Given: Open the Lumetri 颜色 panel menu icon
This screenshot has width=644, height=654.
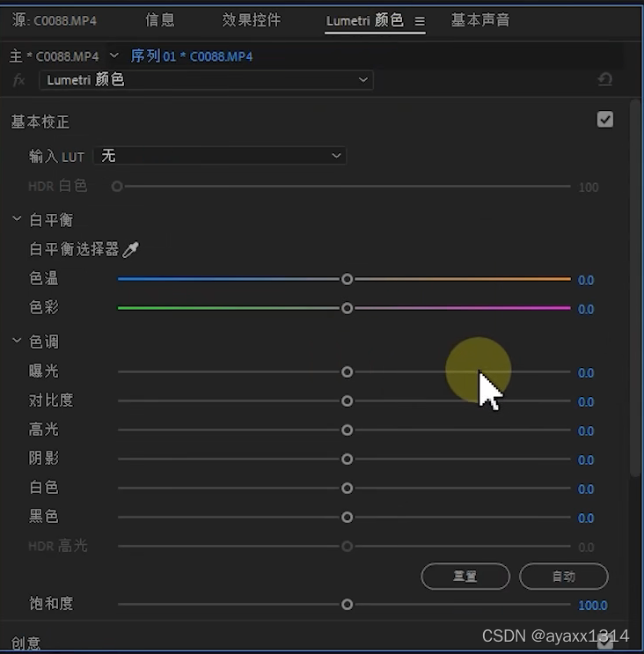Looking at the screenshot, I should pos(420,21).
